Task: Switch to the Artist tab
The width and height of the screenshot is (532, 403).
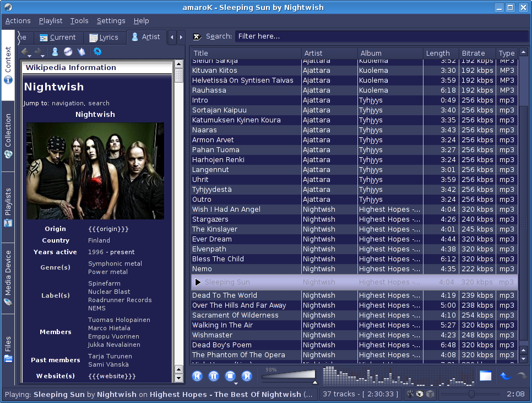Action: (x=146, y=37)
